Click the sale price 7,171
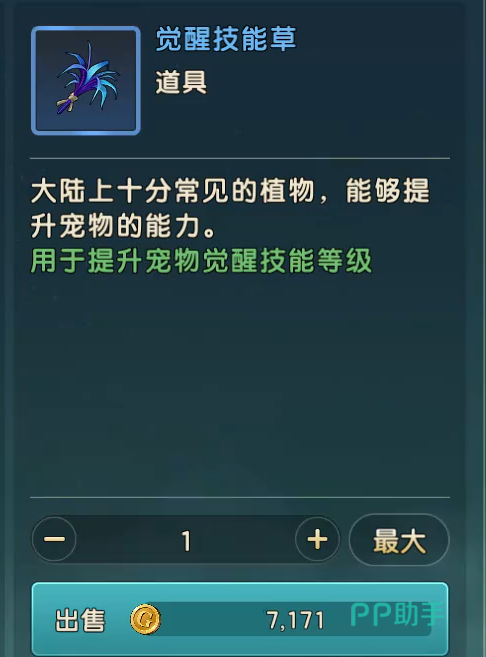The image size is (486, 657). pos(295,620)
